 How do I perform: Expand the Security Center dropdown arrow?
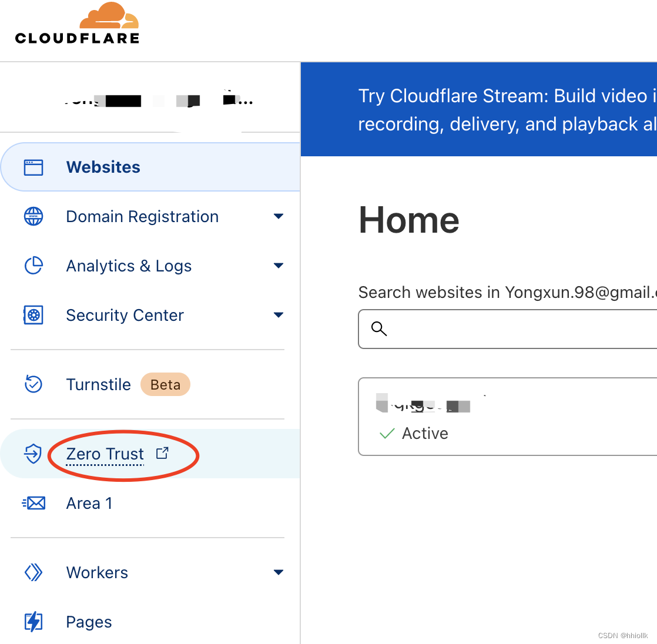click(279, 315)
